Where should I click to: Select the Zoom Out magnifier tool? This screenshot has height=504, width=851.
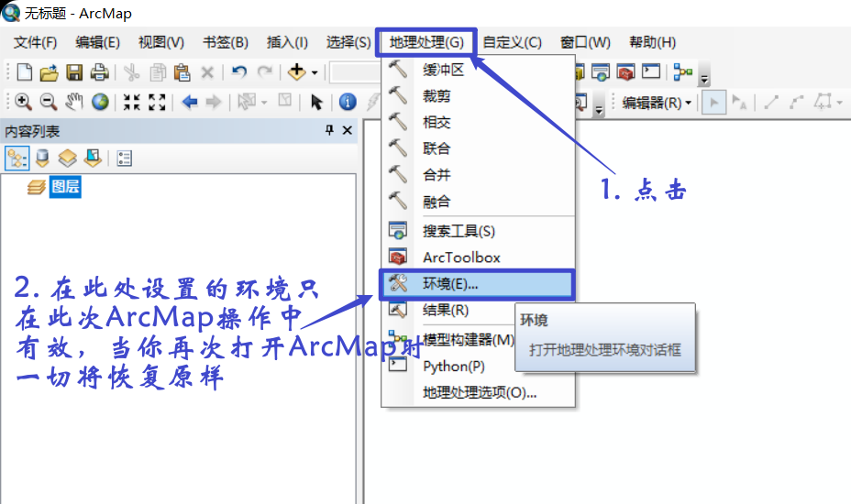(49, 102)
